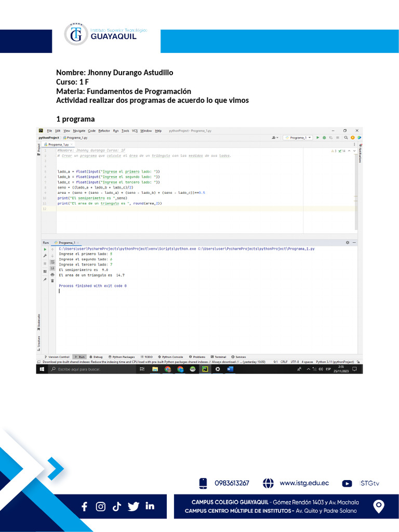Click the www.istg.edu.ec link
Screen dimensions: 399x532
(x=304, y=483)
